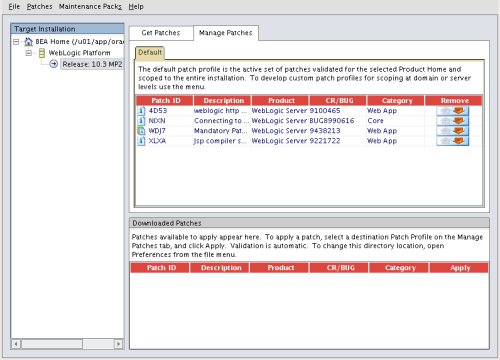Click Downloaded Patches Description header
The image size is (500, 360).
tap(220, 268)
